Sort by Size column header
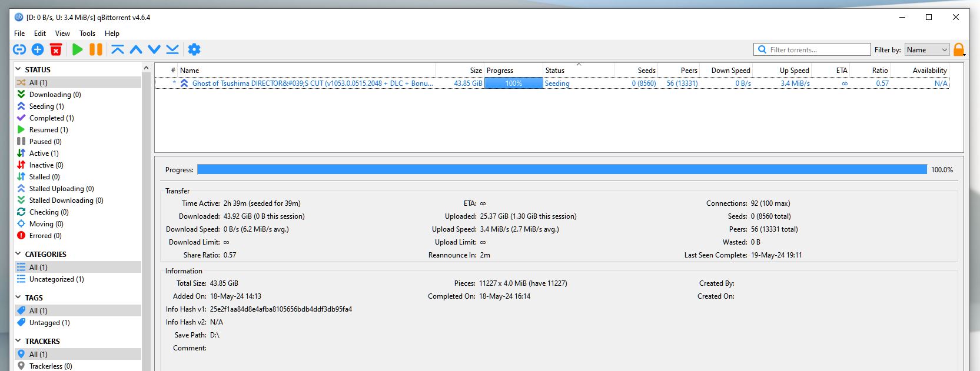 460,71
